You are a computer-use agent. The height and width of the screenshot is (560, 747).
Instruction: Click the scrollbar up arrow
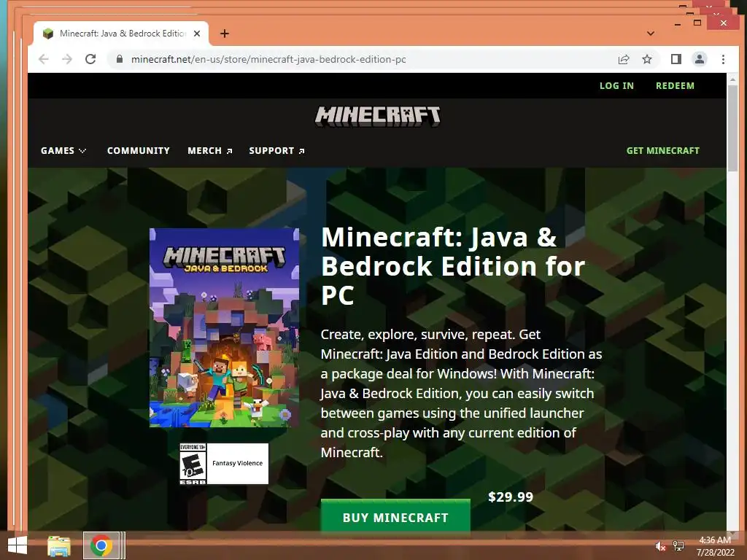point(732,79)
